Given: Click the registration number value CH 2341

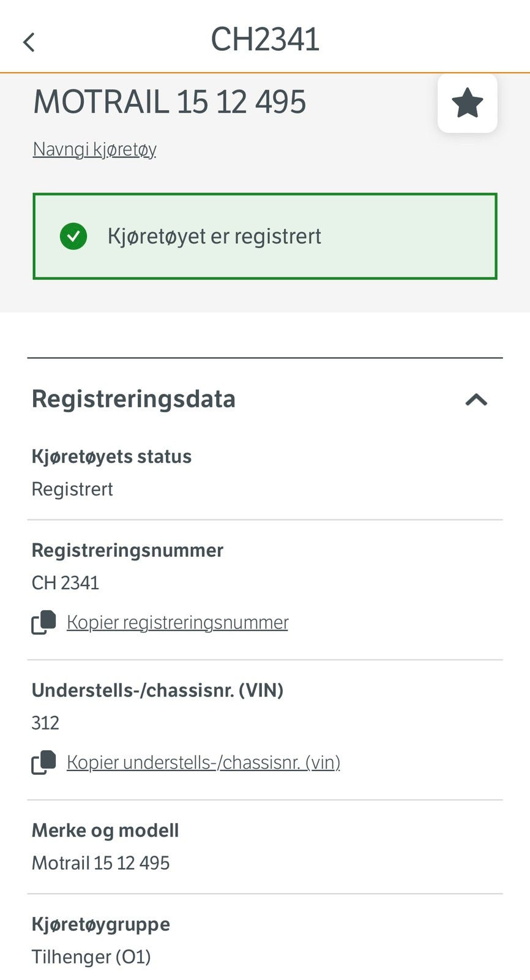Looking at the screenshot, I should (65, 582).
